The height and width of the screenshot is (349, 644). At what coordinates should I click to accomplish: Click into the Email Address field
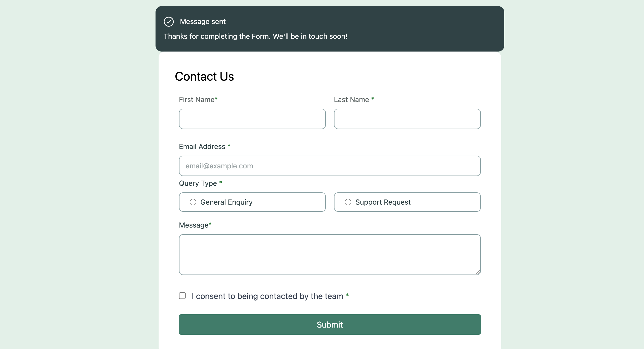(330, 166)
